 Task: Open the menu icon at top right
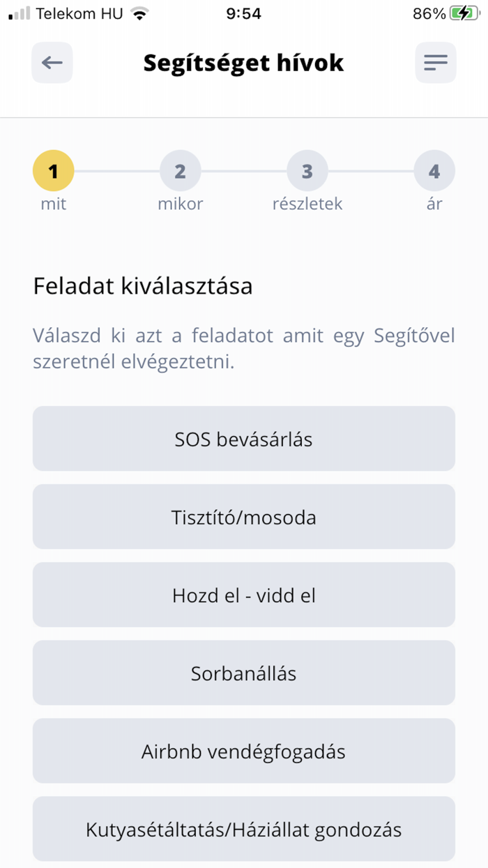(x=436, y=63)
